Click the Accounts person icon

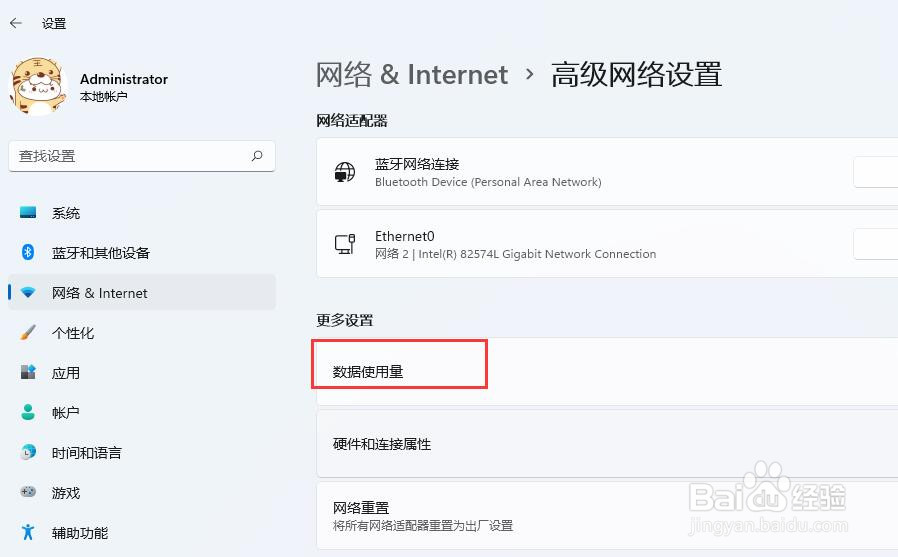coord(28,413)
